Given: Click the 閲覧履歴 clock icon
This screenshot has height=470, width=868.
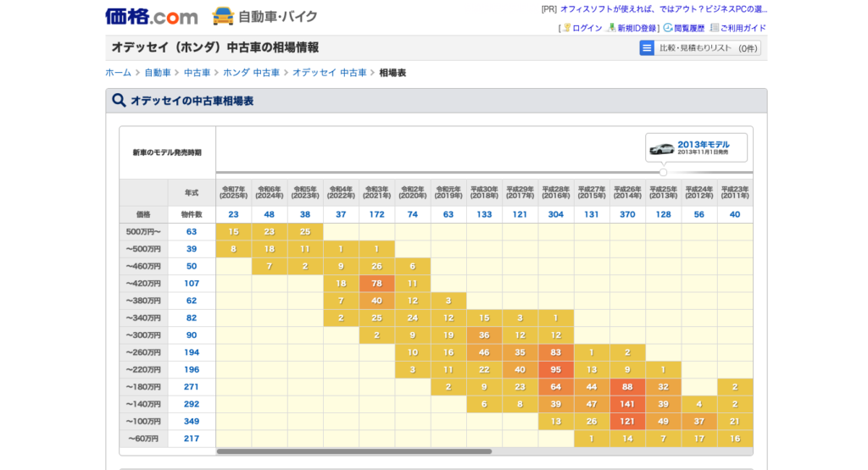Looking at the screenshot, I should coord(668,28).
